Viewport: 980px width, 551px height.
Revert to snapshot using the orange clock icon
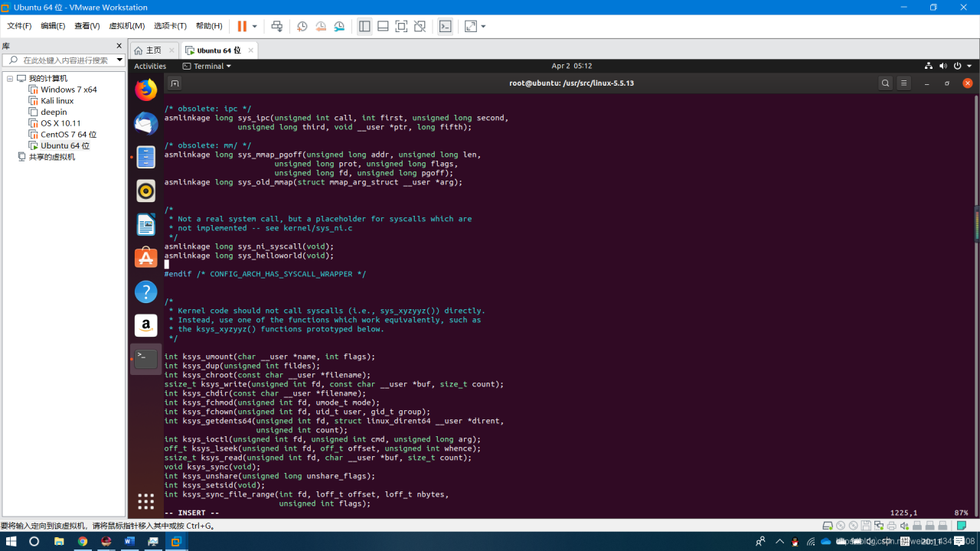(321, 26)
